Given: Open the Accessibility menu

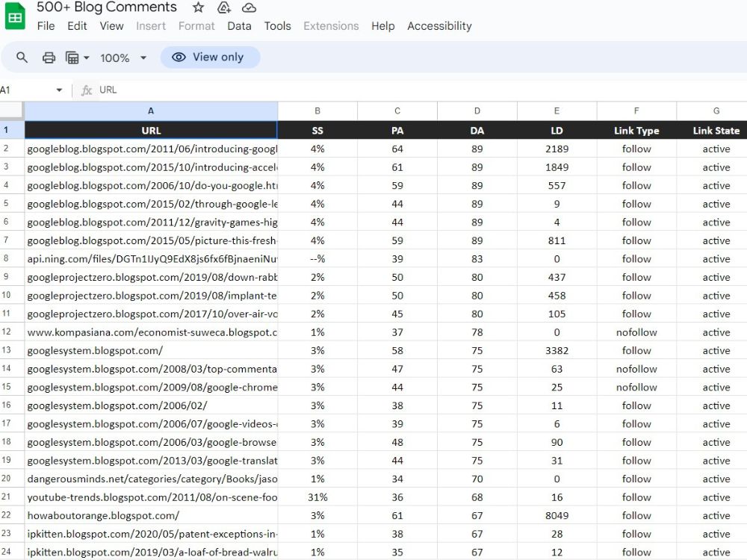Looking at the screenshot, I should 439,25.
